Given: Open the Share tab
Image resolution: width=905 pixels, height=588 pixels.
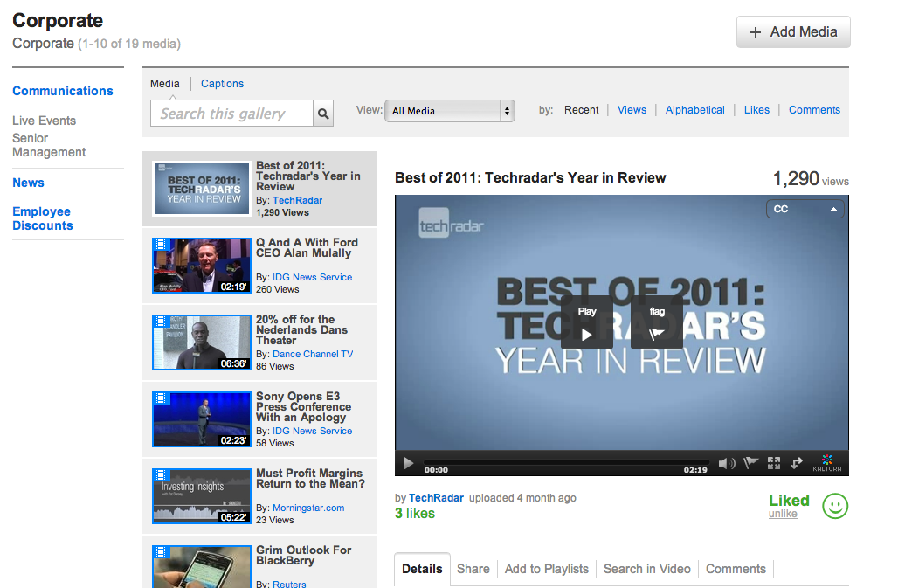Looking at the screenshot, I should [473, 569].
